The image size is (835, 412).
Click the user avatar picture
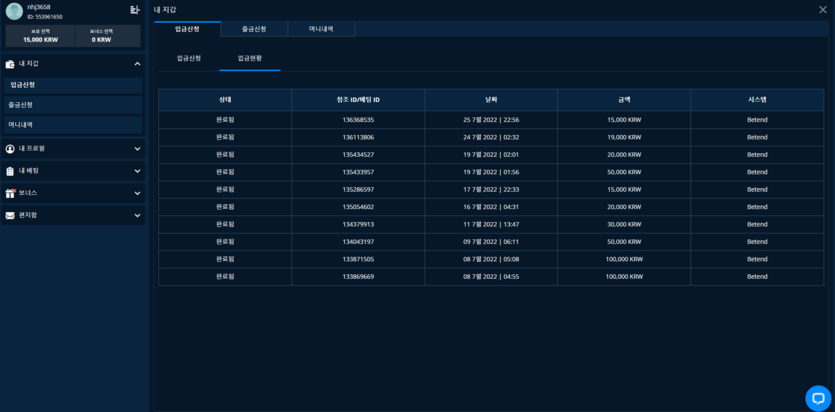coord(14,11)
